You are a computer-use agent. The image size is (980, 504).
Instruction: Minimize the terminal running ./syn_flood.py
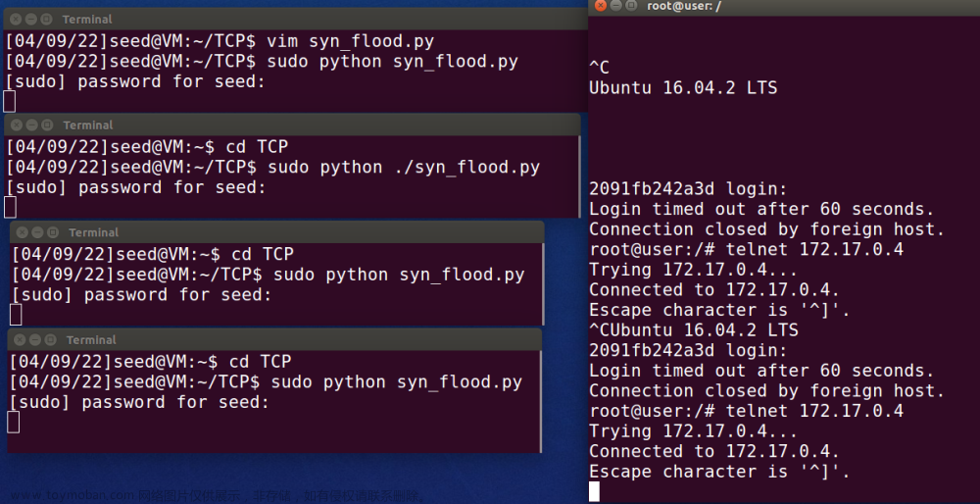coord(31,126)
